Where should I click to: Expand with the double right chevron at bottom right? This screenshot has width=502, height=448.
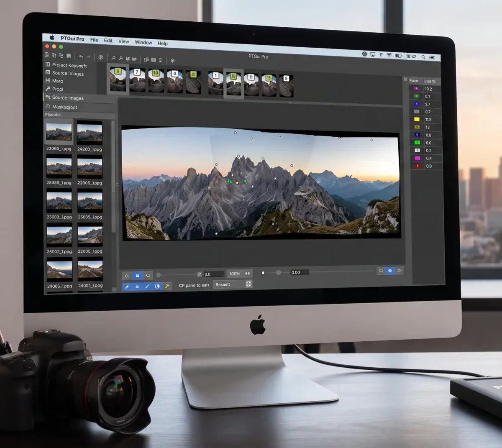[x=399, y=271]
